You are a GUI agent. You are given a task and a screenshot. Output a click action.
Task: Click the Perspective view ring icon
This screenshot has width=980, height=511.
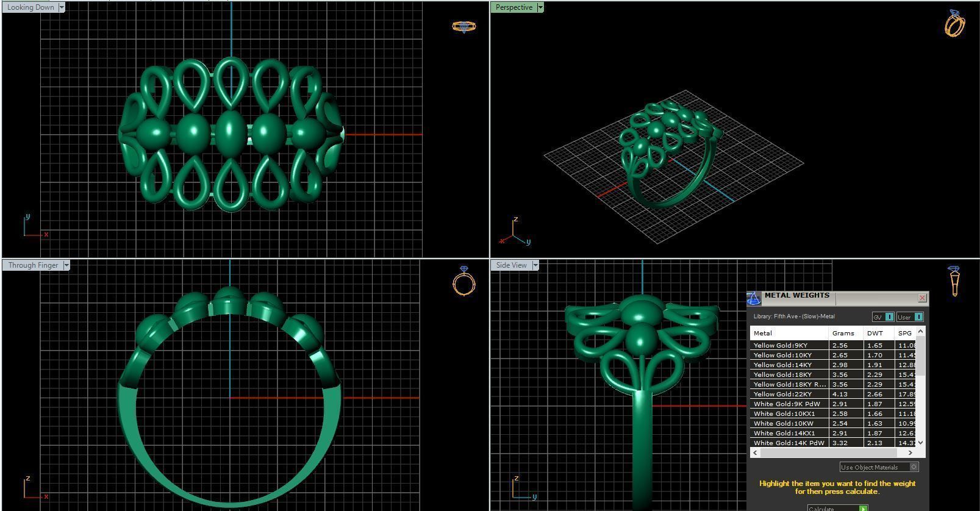[x=954, y=23]
